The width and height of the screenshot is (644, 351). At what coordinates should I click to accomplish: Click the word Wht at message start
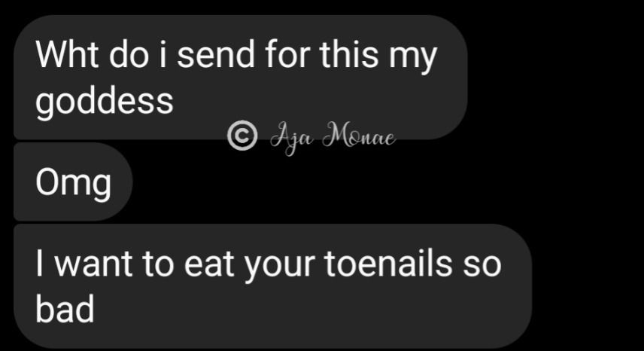(x=67, y=54)
